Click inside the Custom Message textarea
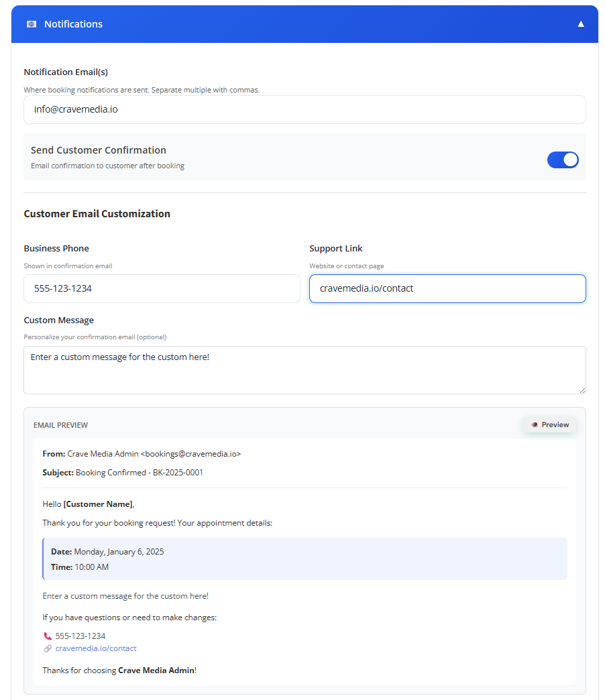 coord(305,369)
